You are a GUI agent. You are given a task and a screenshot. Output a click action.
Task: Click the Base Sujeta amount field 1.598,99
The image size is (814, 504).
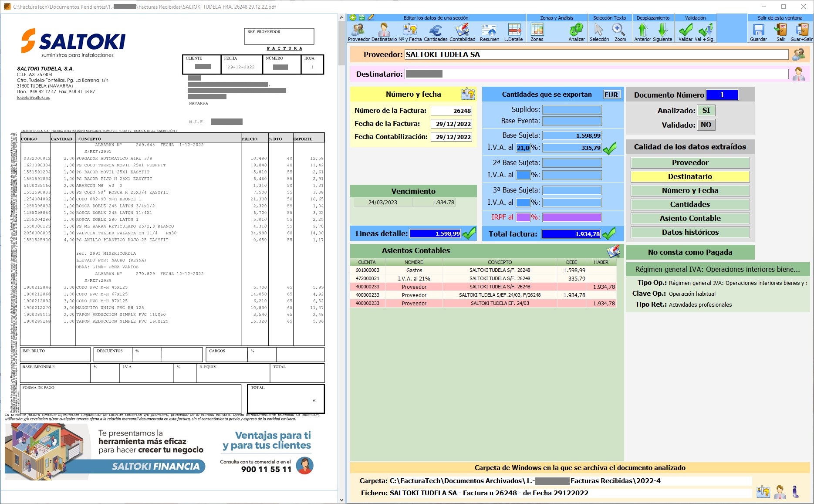572,135
